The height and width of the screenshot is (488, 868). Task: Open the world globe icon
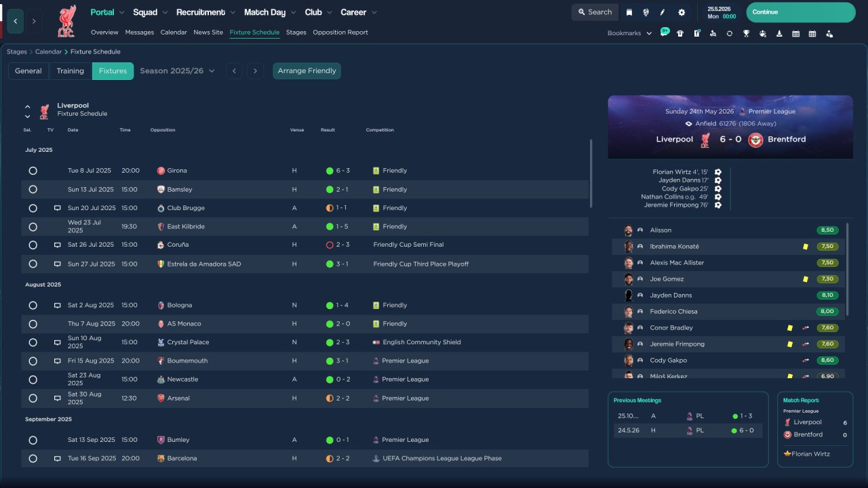click(x=646, y=12)
